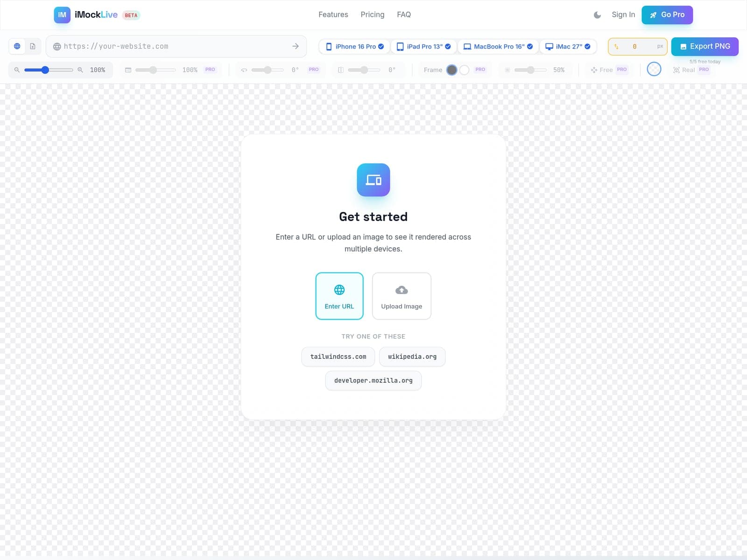
Task: Click the perspective tilt icon
Action: (x=341, y=70)
